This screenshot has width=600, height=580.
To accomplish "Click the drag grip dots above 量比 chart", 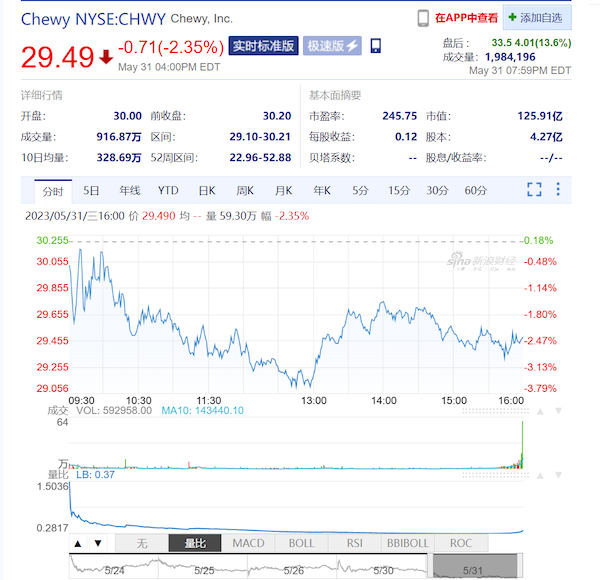I will 495,476.
